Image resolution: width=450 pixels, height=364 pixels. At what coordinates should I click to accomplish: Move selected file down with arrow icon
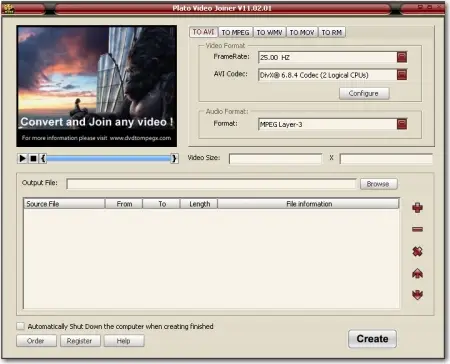[417, 295]
